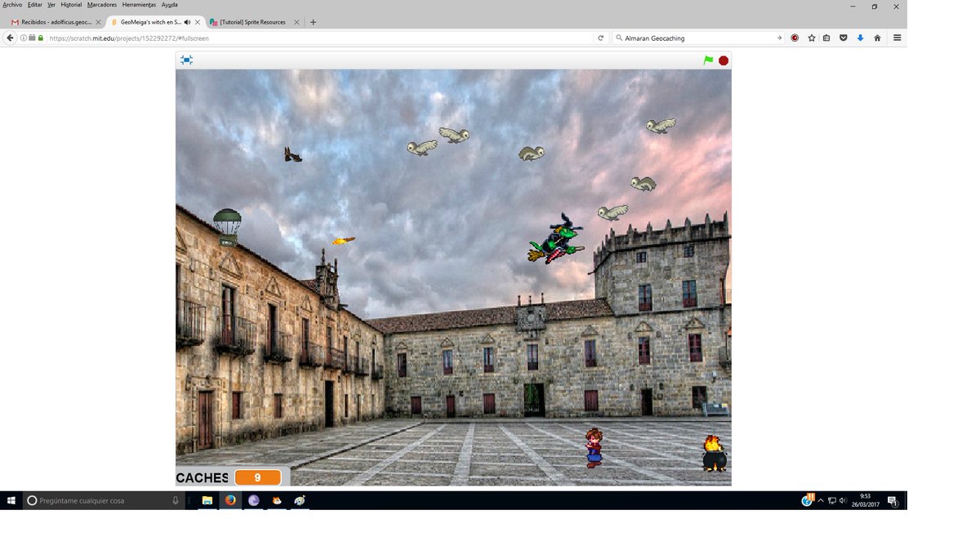The width and height of the screenshot is (980, 550).
Task: Mute the GeoMeiga's witch tab audio
Action: click(187, 22)
